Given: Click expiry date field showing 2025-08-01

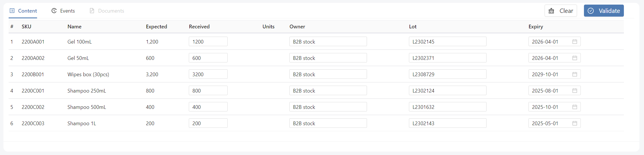Looking at the screenshot, I should pos(549,91).
